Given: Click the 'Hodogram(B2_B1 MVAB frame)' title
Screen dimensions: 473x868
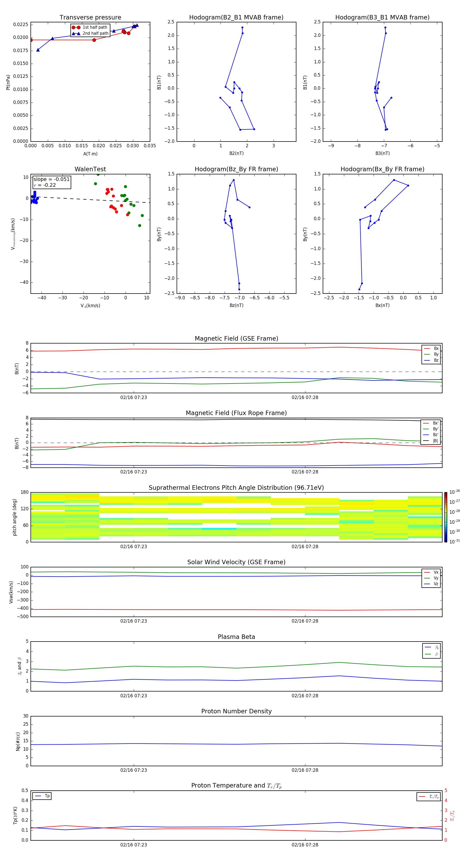Looking at the screenshot, I should [x=236, y=17].
